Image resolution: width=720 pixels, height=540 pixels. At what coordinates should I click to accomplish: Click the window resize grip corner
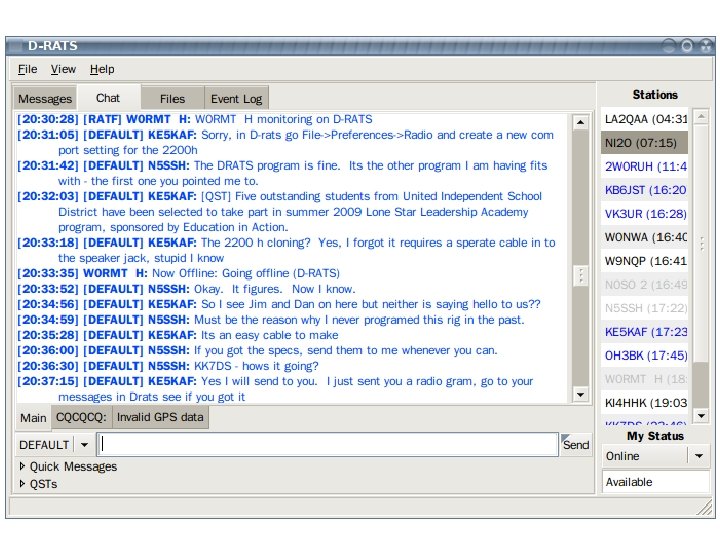[x=704, y=507]
